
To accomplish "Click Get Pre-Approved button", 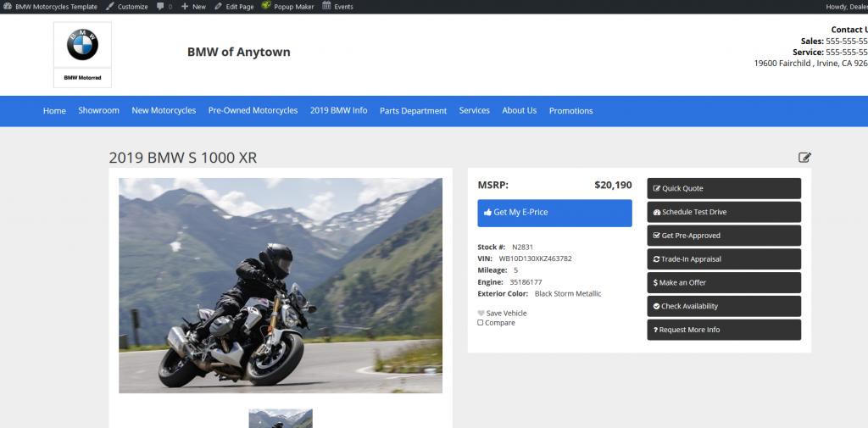I will click(724, 236).
